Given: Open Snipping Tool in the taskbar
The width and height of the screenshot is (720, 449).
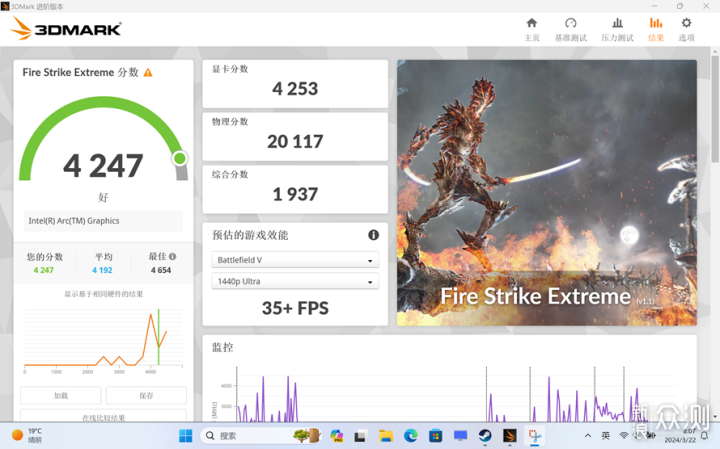Looking at the screenshot, I should (534, 436).
